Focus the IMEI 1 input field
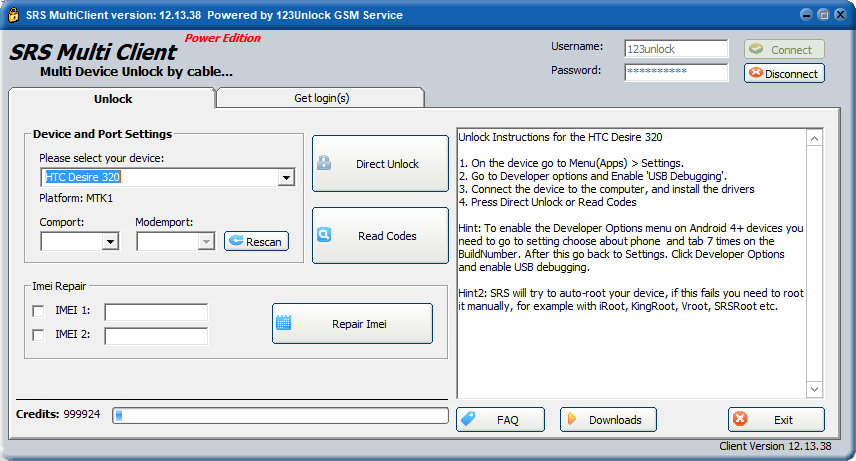 coord(156,312)
